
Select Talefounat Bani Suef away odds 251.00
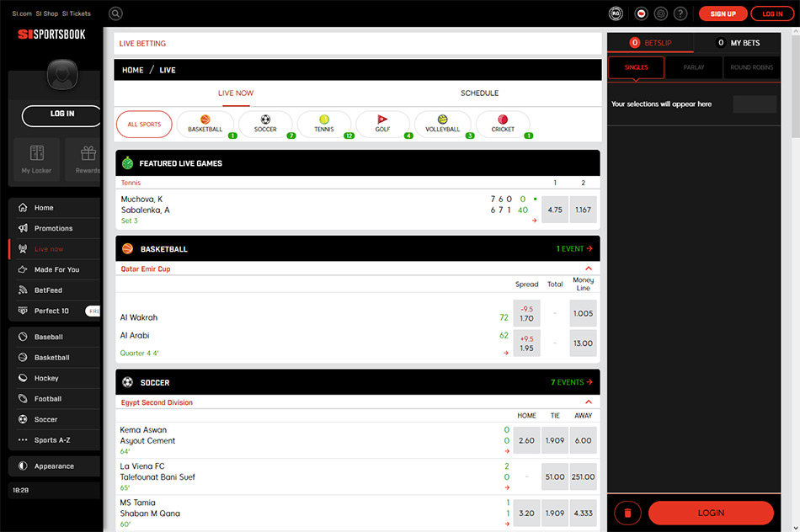click(584, 477)
